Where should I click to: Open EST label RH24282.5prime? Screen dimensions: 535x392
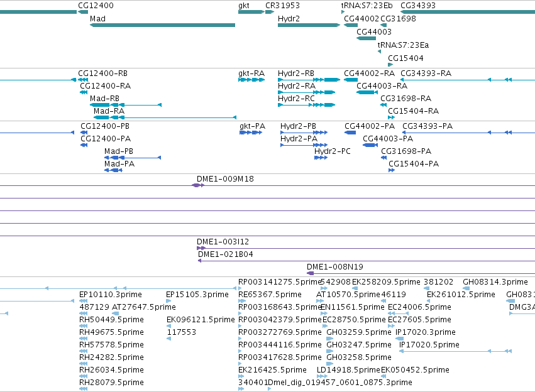pos(111,357)
